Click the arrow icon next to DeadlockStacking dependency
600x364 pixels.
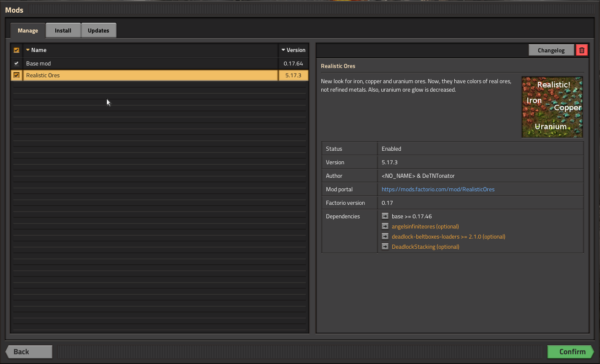[x=385, y=246]
